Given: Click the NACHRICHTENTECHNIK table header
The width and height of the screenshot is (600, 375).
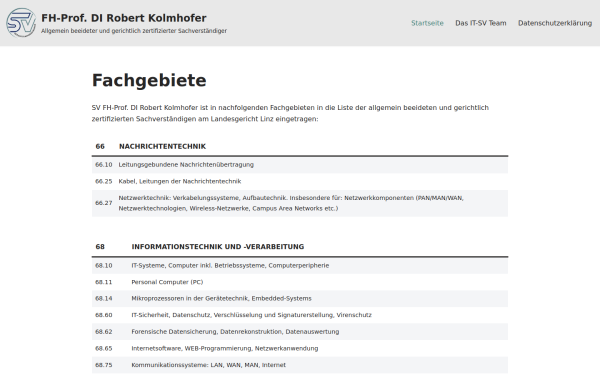Looking at the screenshot, I should click(162, 146).
